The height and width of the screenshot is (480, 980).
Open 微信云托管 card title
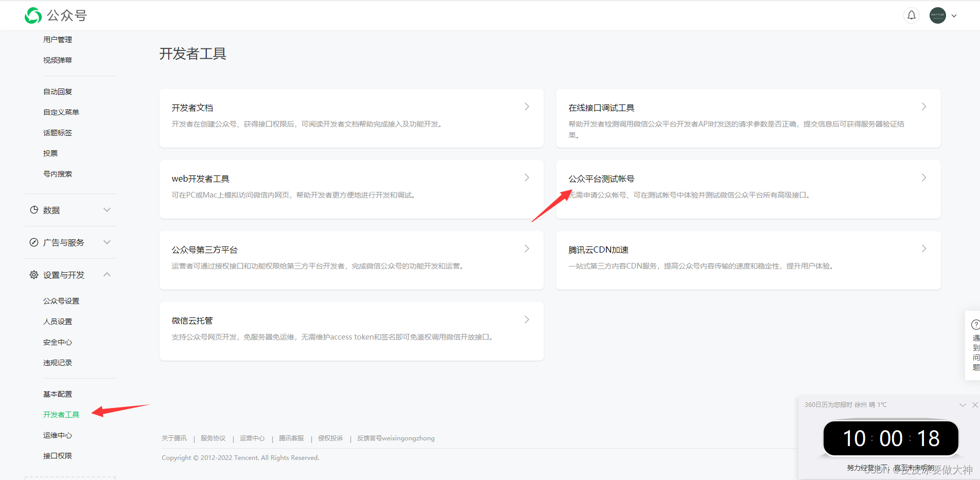pyautogui.click(x=192, y=321)
